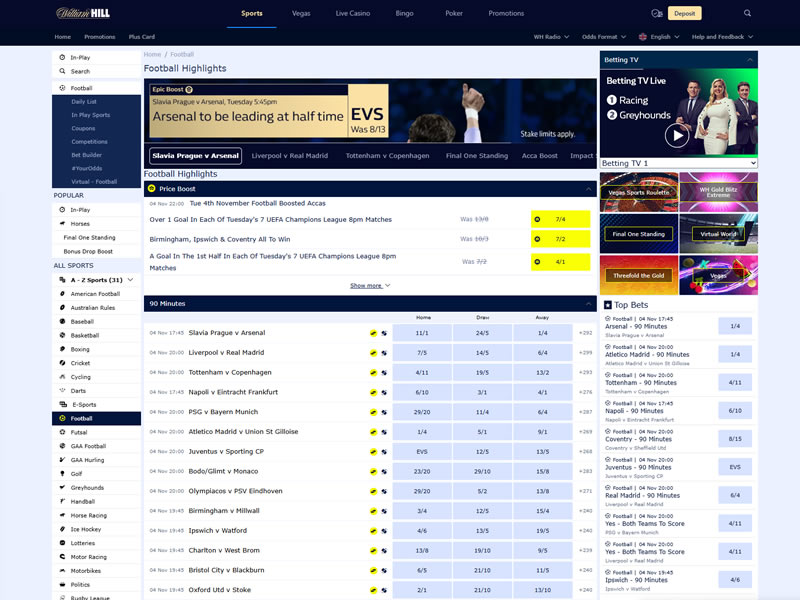Select the Tottenham v Copenhagen tab

(x=385, y=156)
